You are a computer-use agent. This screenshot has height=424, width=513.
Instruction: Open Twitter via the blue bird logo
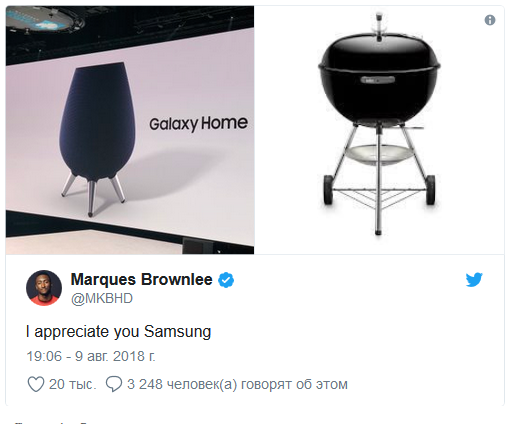(474, 279)
